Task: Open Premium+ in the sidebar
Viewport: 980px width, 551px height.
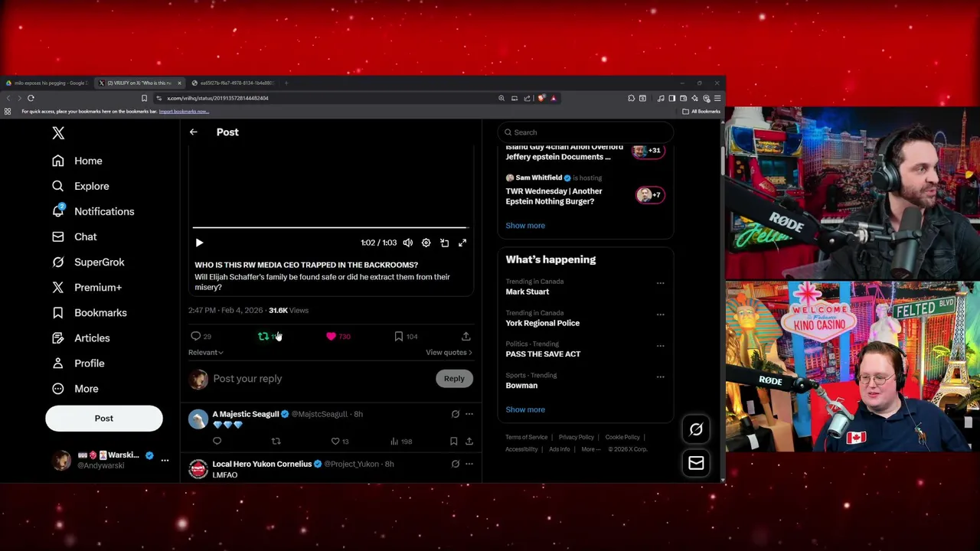Action: pyautogui.click(x=86, y=287)
